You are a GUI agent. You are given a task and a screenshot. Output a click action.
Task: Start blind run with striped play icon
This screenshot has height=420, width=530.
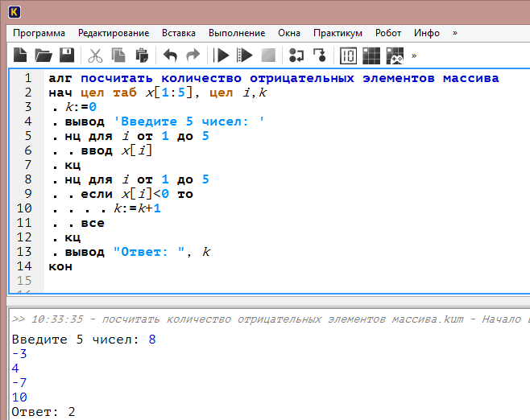(x=245, y=55)
